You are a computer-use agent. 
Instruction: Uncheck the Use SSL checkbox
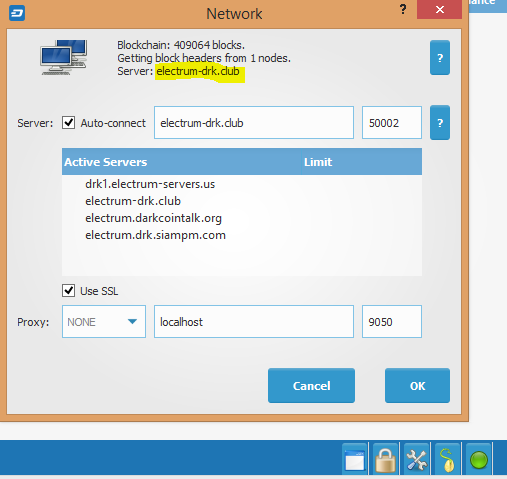click(68, 291)
